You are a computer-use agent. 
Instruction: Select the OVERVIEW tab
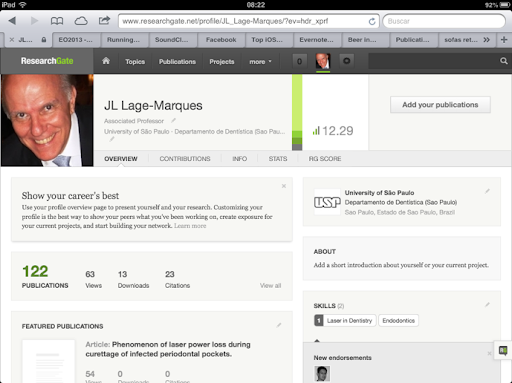click(x=121, y=159)
